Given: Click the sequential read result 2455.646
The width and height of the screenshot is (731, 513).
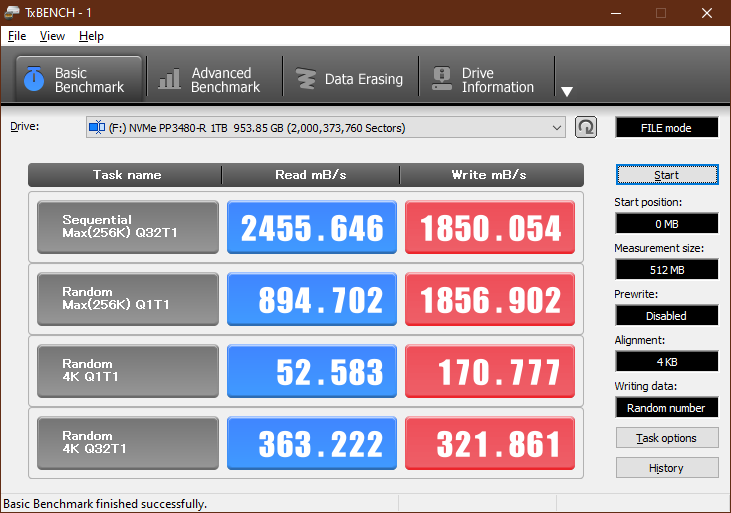Looking at the screenshot, I should 312,227.
